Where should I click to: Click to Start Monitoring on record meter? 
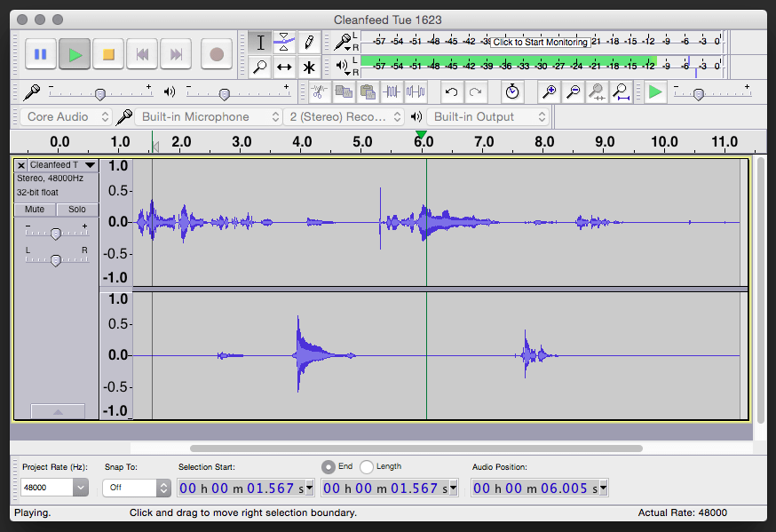coord(540,42)
